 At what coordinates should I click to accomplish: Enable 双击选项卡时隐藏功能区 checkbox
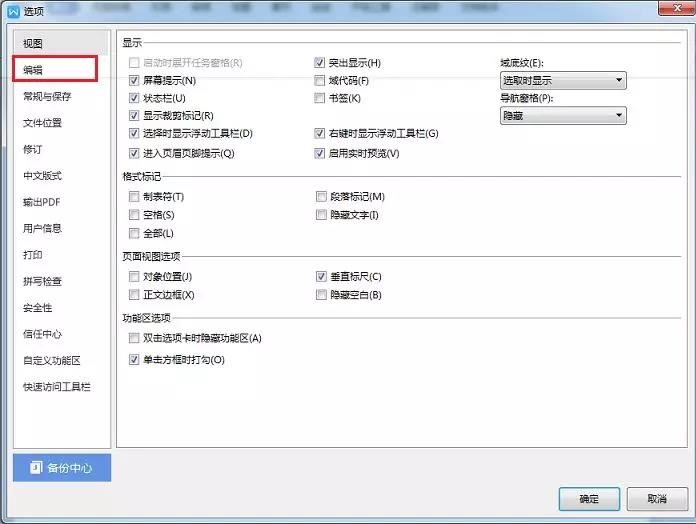[x=135, y=338]
